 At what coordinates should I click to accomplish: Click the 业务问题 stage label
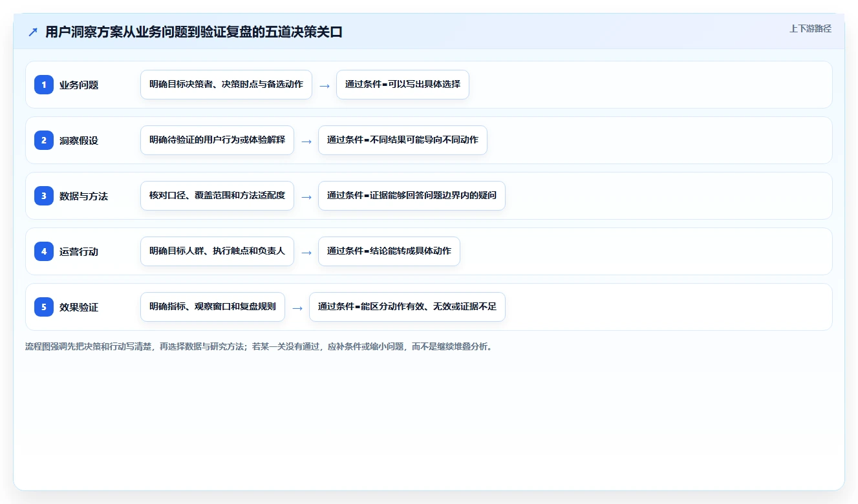(x=79, y=85)
